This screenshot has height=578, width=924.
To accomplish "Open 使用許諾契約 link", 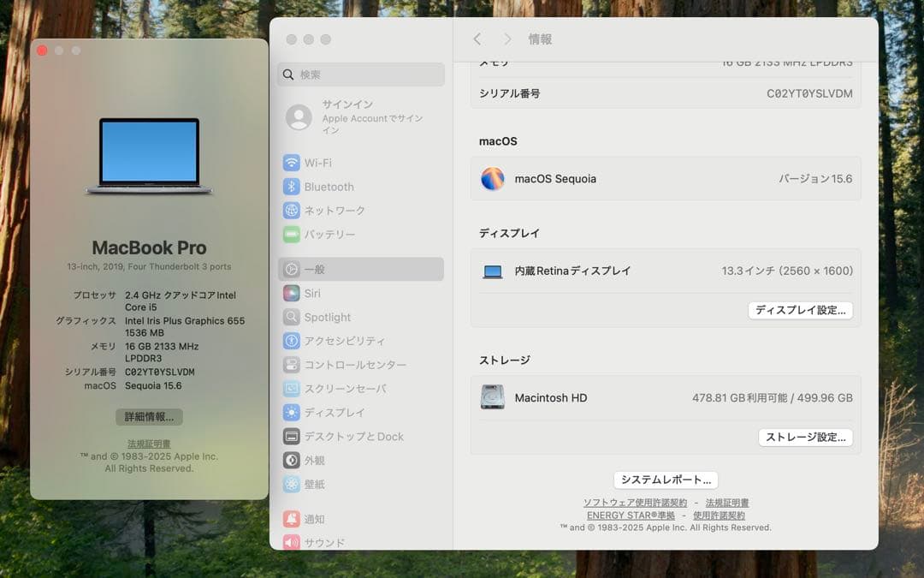I will 719,515.
